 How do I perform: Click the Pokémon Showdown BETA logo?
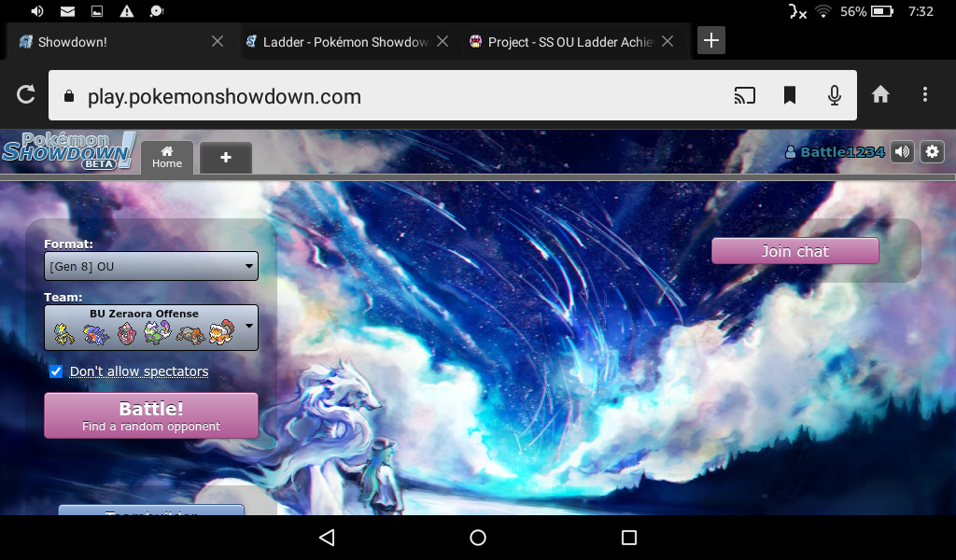click(x=68, y=151)
